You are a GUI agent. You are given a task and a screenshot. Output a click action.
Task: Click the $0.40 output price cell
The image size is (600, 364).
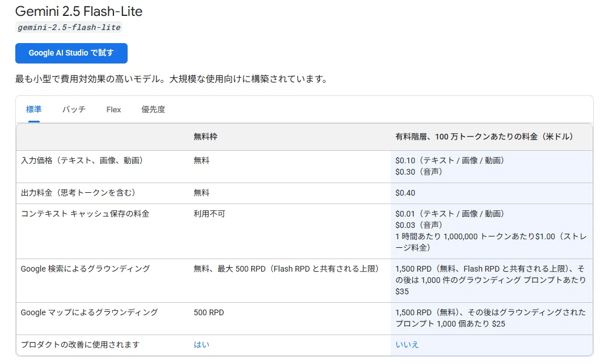click(405, 193)
